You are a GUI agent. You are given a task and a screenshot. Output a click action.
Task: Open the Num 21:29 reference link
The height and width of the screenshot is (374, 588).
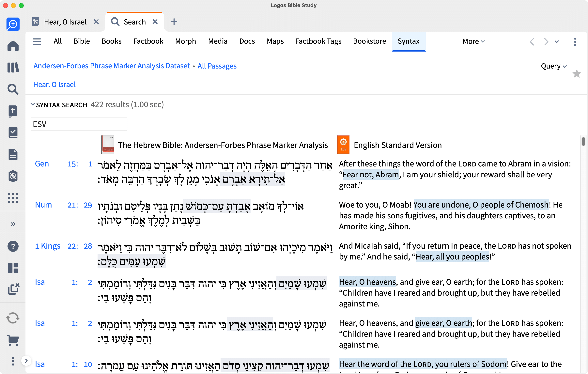point(64,205)
